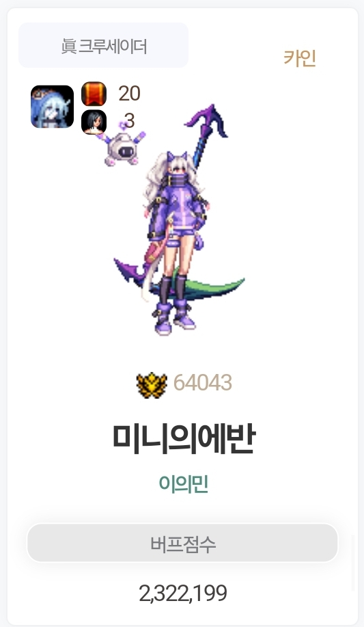
Task: Click the dark-haired woman portrait icon
Action: click(x=94, y=122)
